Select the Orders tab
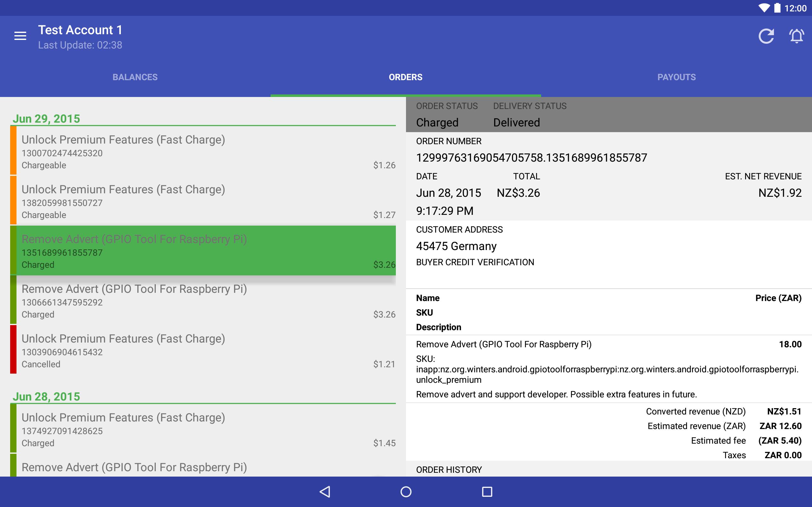Screen dimensions: 812x507 pos(405,77)
